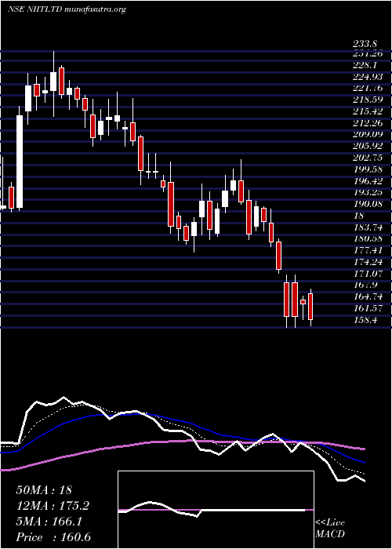Click the last red candlestick on chart
392x549 pixels.
310,307
